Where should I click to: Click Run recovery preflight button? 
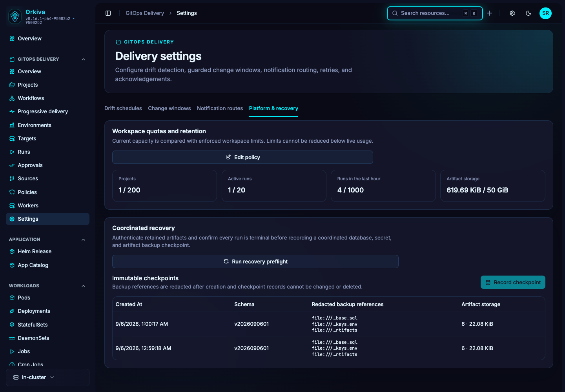click(255, 261)
